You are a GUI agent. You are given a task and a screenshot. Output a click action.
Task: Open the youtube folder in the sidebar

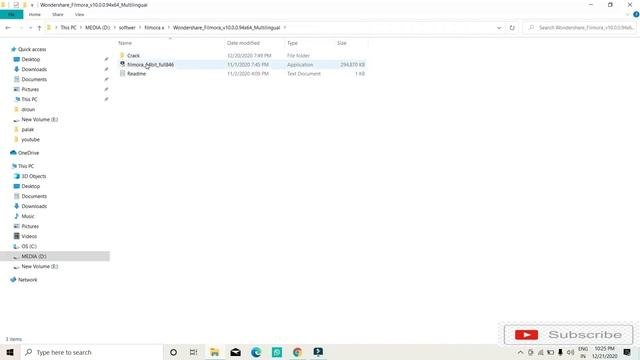tap(30, 140)
